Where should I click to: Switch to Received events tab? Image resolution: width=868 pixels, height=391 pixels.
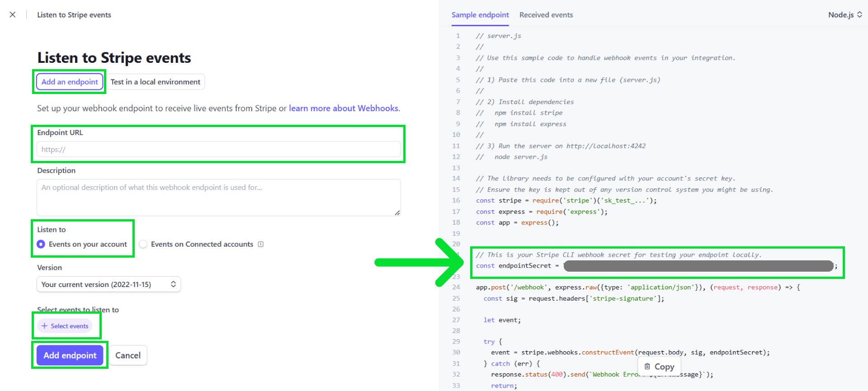pyautogui.click(x=546, y=15)
